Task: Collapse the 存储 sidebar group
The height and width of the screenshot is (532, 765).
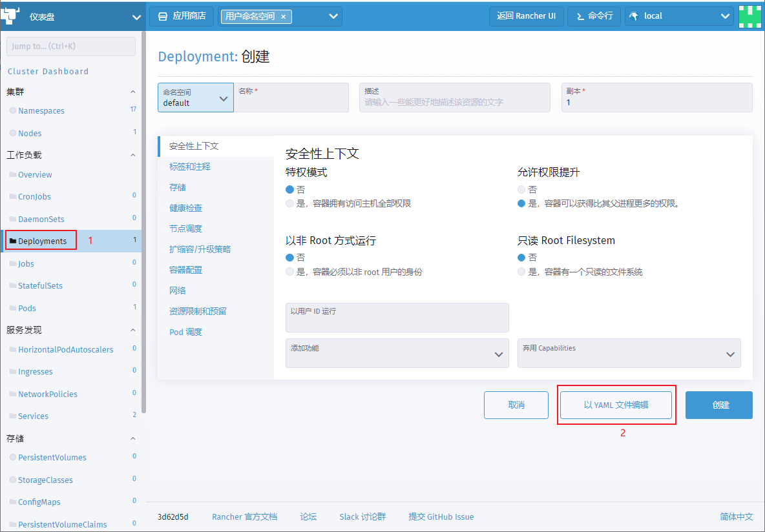Action: pyautogui.click(x=132, y=438)
